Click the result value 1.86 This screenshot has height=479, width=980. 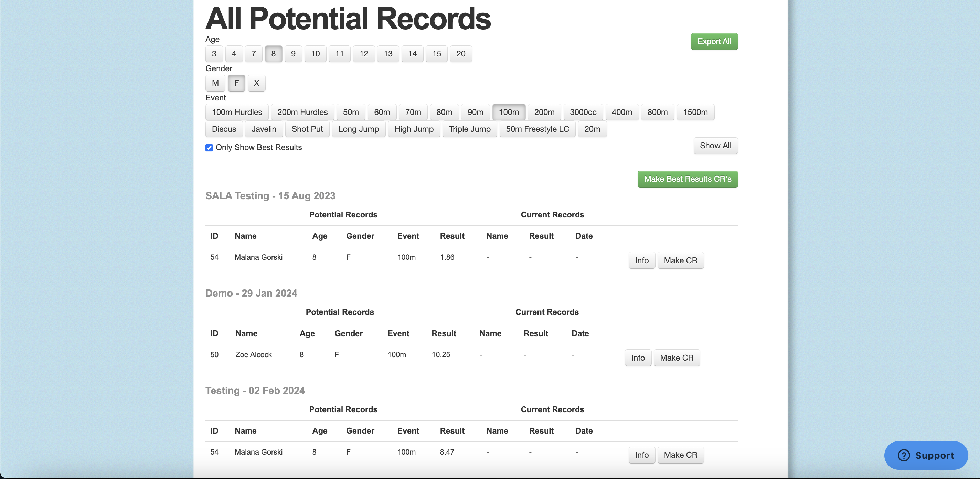click(x=447, y=257)
